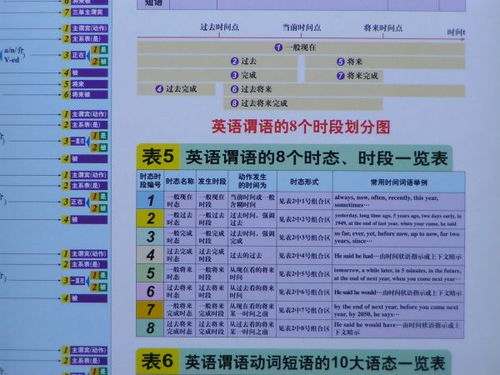The width and height of the screenshot is (500, 375).
Task: Click the cell starting 'so far, ever, yet'
Action: click(x=399, y=237)
